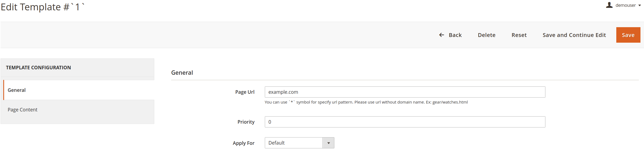The width and height of the screenshot is (644, 153).
Task: Open the demouser account dropdown arrow
Action: [640, 5]
